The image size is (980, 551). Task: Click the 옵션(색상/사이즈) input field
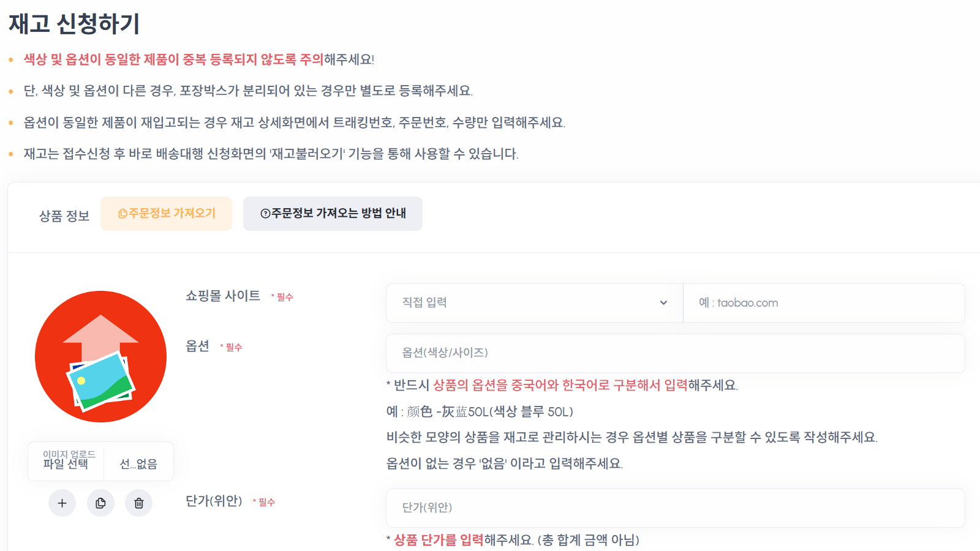point(674,353)
